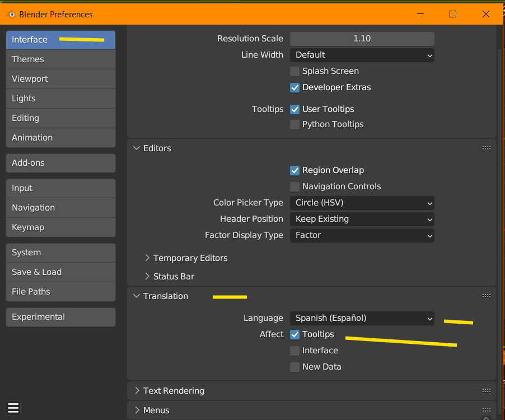Minimize the Blender Preferences window
This screenshot has width=505, height=420.
tap(420, 15)
